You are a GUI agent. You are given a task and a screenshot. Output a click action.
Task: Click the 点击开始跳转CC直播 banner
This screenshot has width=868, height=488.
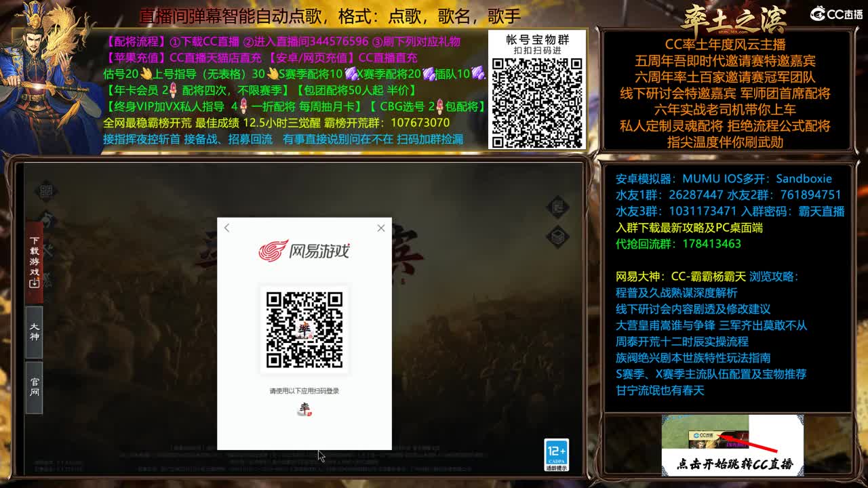[732, 445]
